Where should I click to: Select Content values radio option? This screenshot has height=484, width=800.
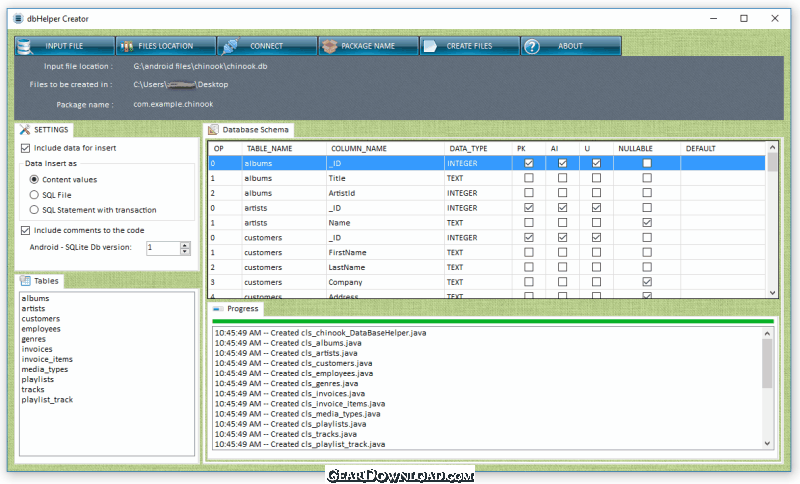(x=34, y=180)
